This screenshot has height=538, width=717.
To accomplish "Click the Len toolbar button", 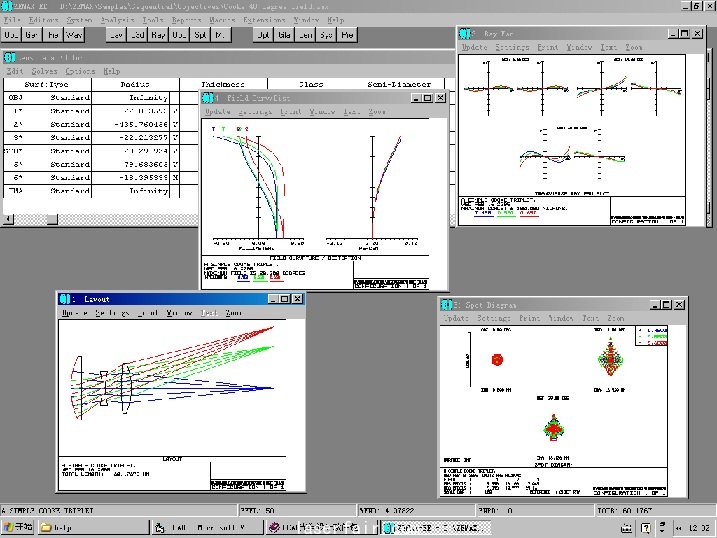I will pos(305,35).
